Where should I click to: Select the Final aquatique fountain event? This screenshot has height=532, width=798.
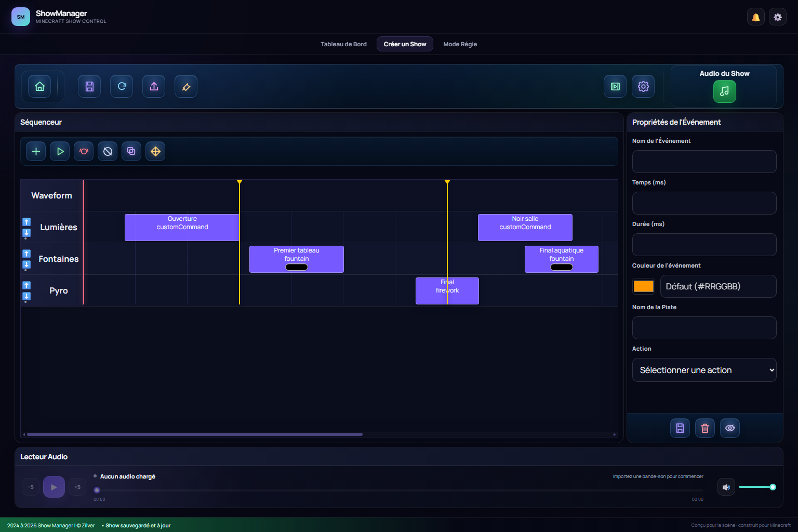(562, 259)
